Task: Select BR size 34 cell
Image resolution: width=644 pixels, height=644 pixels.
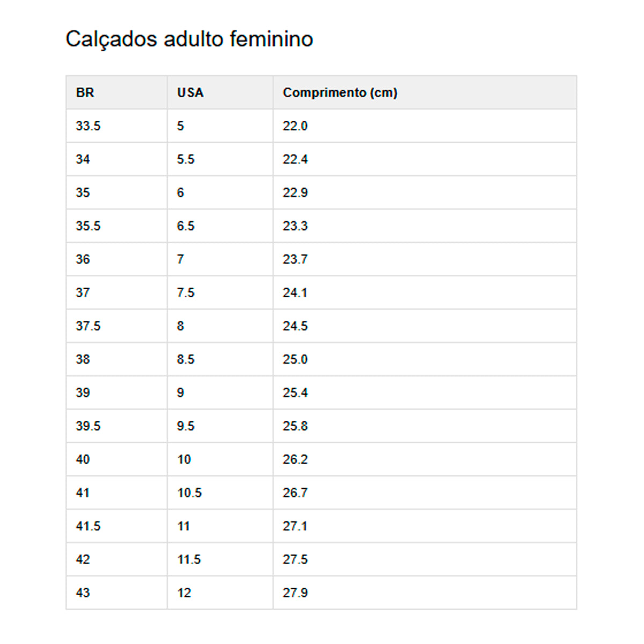Action: coord(83,159)
